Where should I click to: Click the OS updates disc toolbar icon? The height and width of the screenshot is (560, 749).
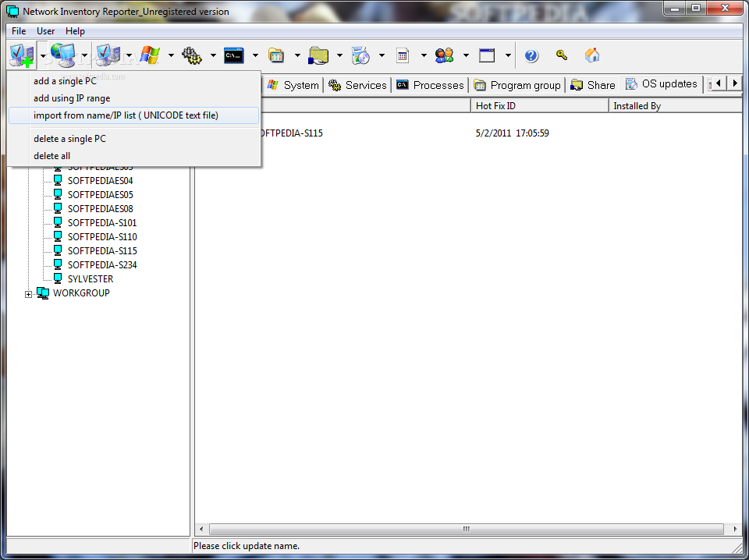point(360,55)
